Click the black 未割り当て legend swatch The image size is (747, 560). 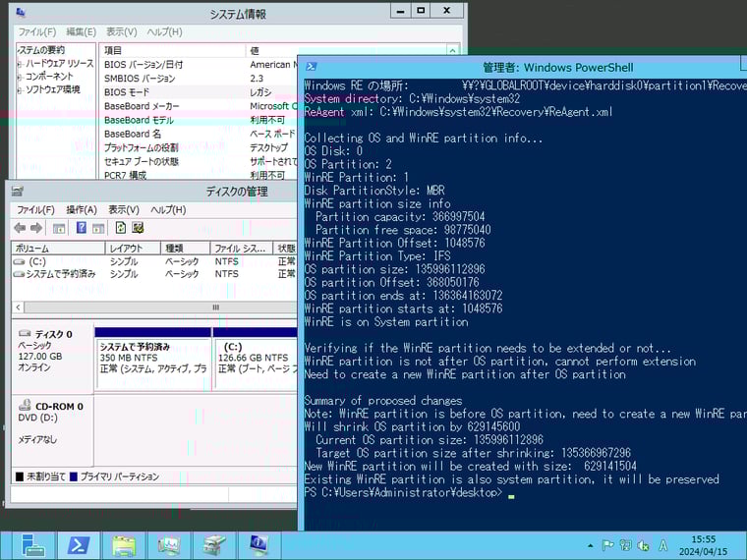20,476
